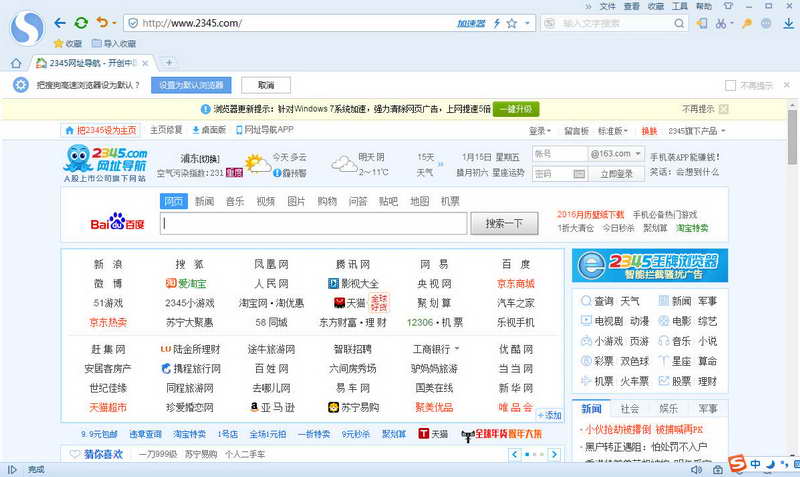Click the Sogou input method tray icon
Viewport: 800px width, 477px height.
(x=736, y=464)
